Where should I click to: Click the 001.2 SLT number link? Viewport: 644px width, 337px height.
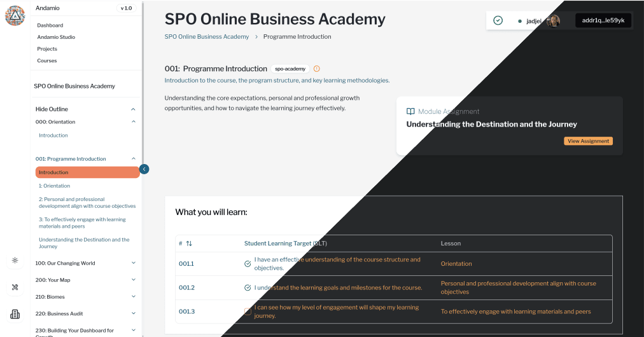coord(187,288)
